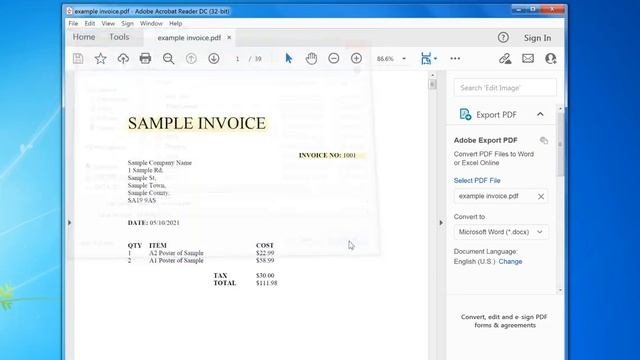Screen dimensions: 640x360
Task: Zoom out with the minus icon
Action: click(x=333, y=58)
